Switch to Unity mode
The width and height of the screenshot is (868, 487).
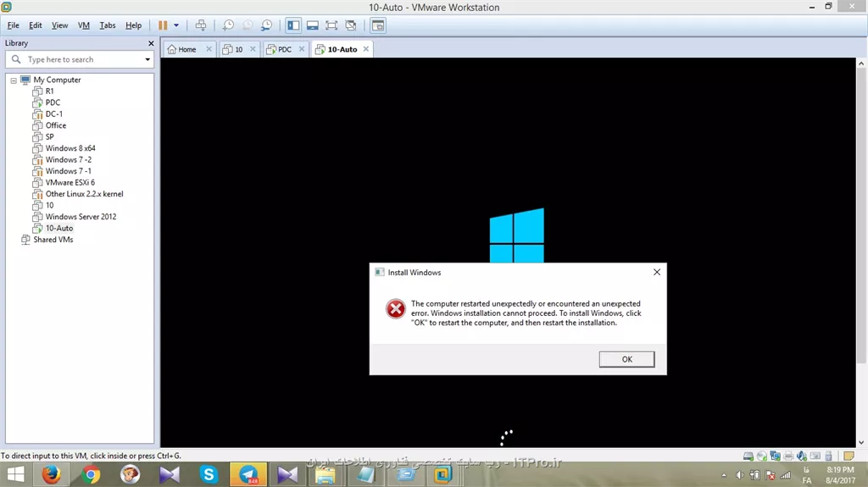(351, 25)
